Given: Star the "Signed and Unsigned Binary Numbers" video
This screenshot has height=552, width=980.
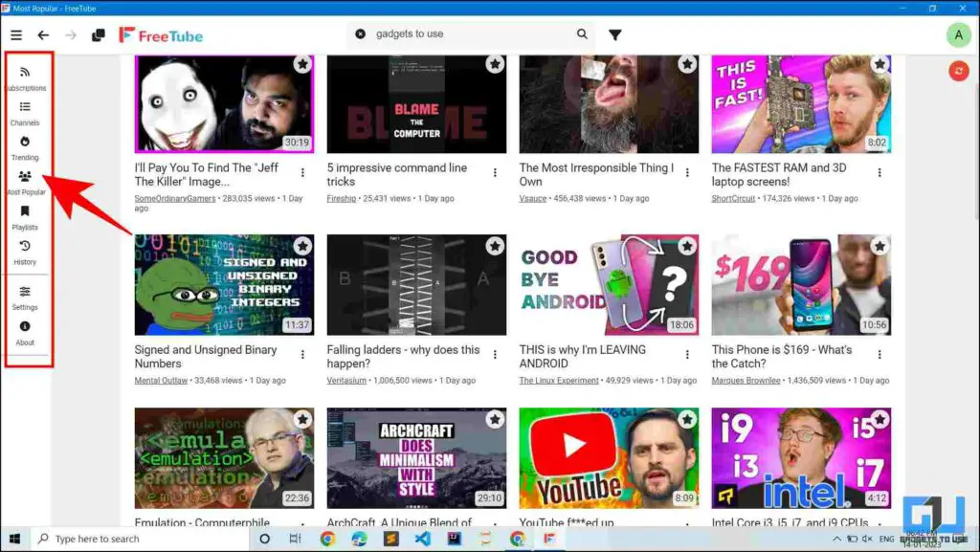Looking at the screenshot, I should click(303, 246).
